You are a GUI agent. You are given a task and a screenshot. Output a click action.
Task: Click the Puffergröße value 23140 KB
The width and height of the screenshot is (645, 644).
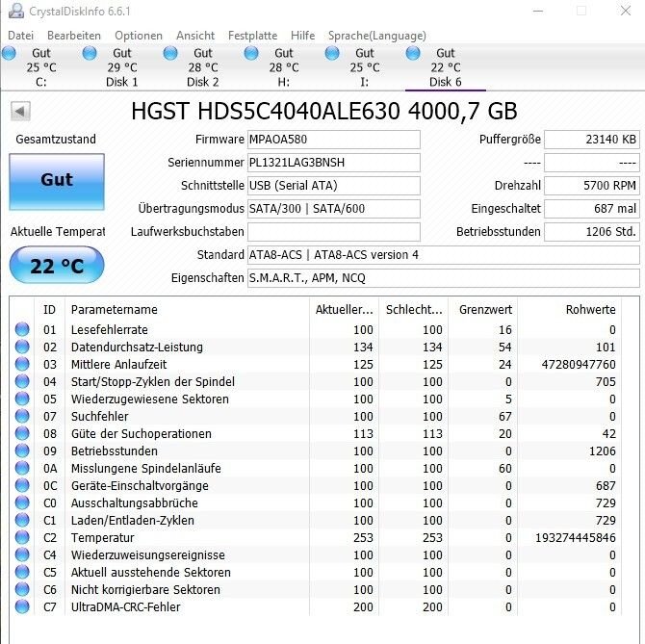[592, 140]
